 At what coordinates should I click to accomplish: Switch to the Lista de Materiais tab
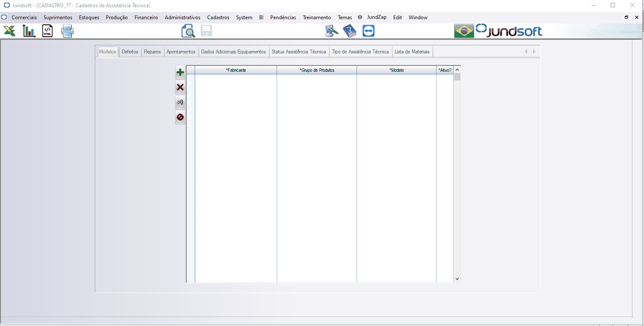[412, 52]
